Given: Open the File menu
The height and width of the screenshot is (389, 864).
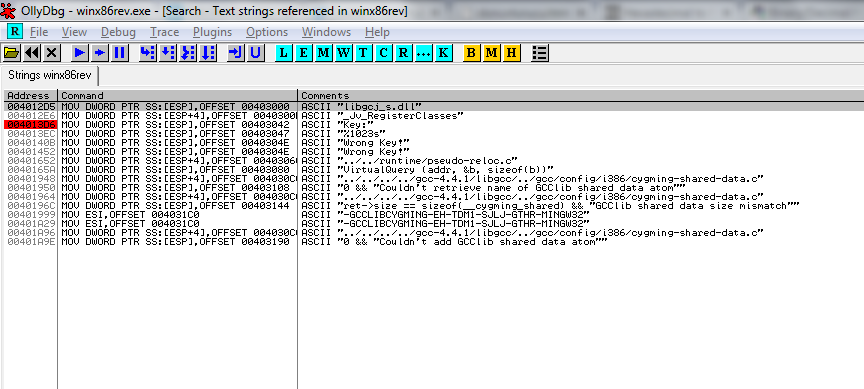Looking at the screenshot, I should coord(39,32).
